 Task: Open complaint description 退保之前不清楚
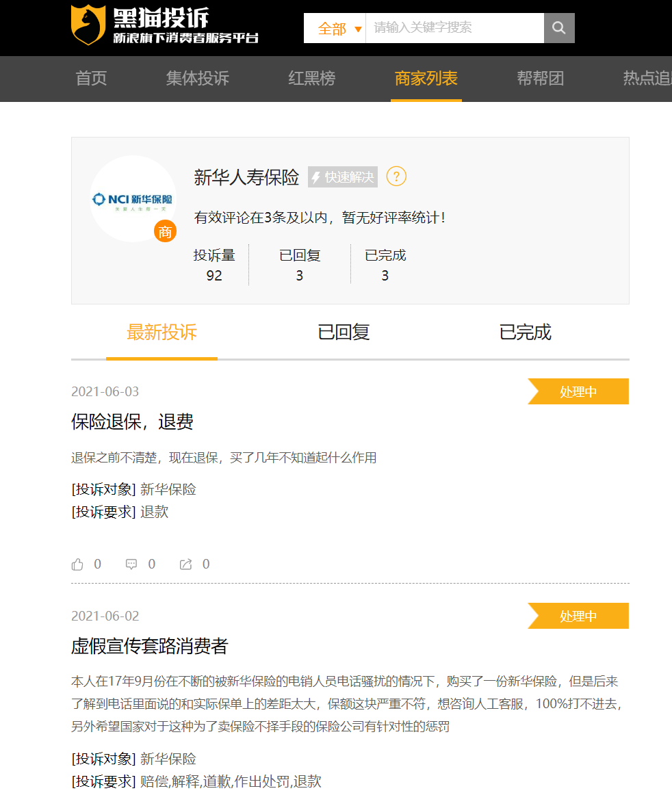click(224, 458)
